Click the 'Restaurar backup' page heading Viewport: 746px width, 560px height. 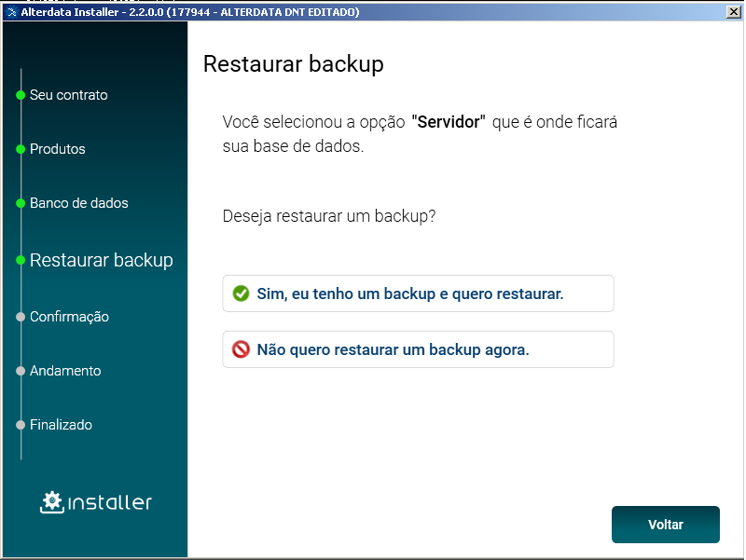pyautogui.click(x=294, y=63)
